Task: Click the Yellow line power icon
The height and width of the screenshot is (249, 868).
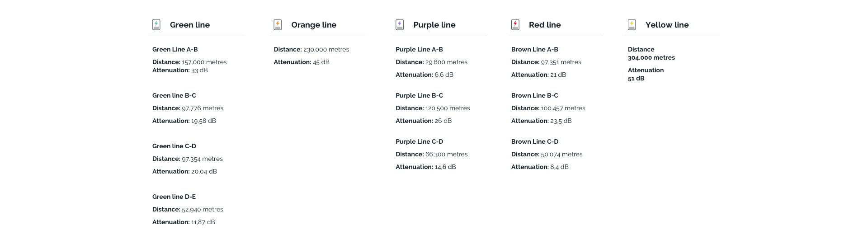Action: 632,25
